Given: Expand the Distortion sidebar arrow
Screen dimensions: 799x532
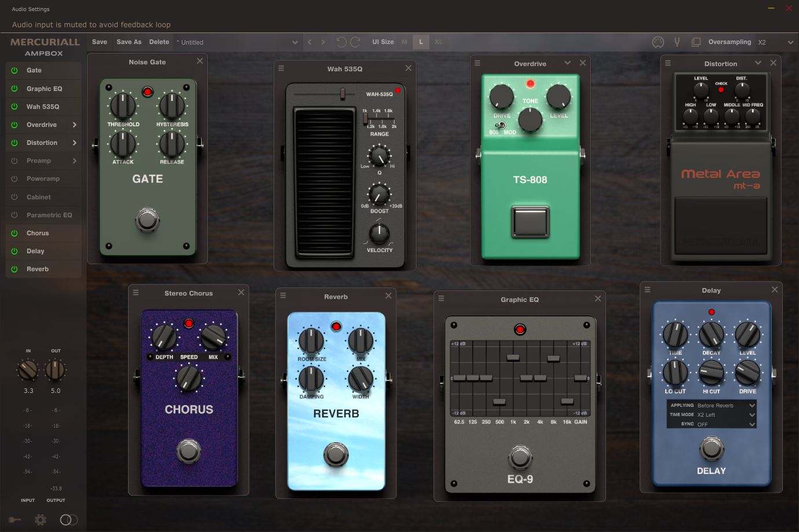Looking at the screenshot, I should [x=75, y=143].
